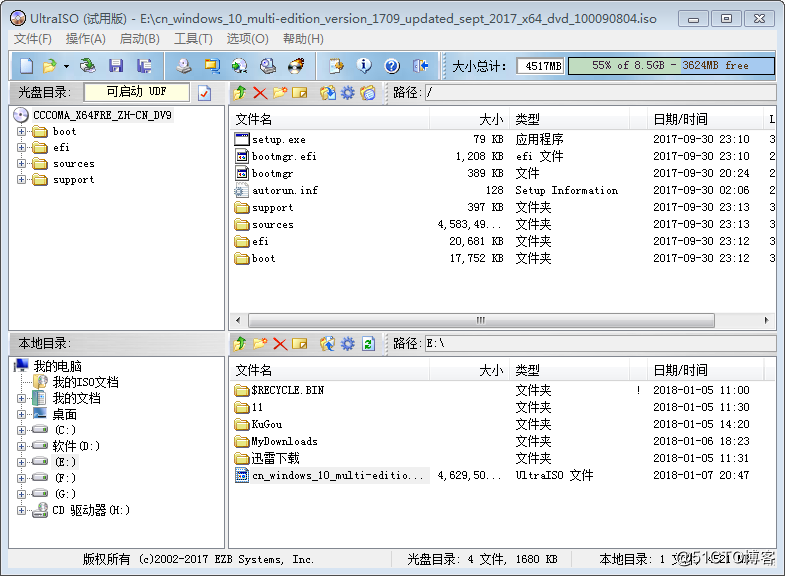Screen dimensions: 785x576
Task: Select the CCCOMA_X64FRE_ZH-CN_DV9 root node
Action: coord(102,116)
